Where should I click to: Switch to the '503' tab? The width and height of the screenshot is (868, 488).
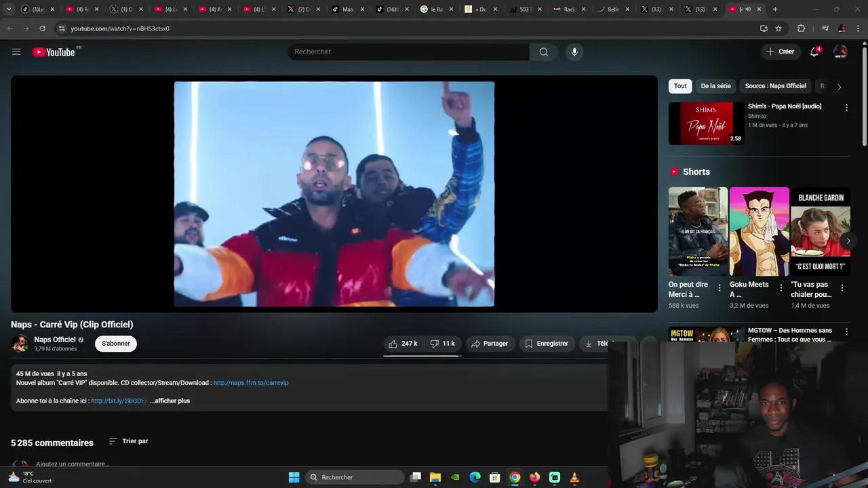click(524, 9)
